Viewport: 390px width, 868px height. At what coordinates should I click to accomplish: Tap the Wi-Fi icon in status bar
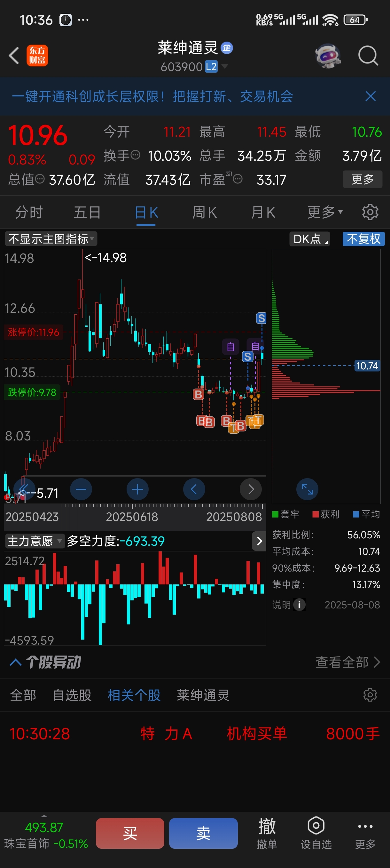tap(331, 20)
